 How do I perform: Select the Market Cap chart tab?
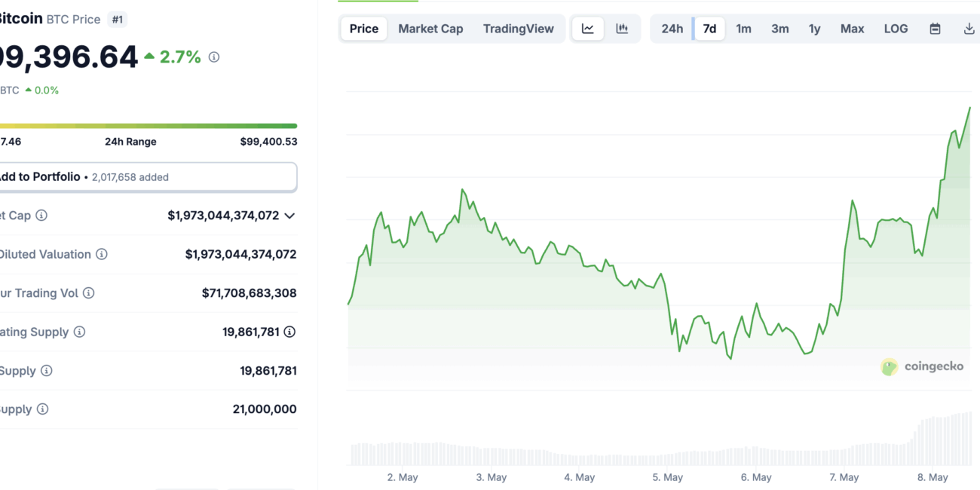point(430,29)
